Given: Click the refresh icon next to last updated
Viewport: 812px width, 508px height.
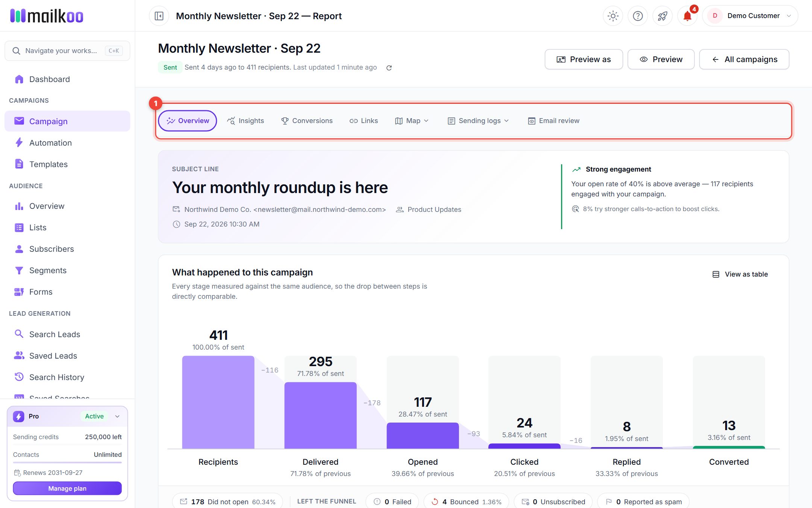Looking at the screenshot, I should pos(389,68).
